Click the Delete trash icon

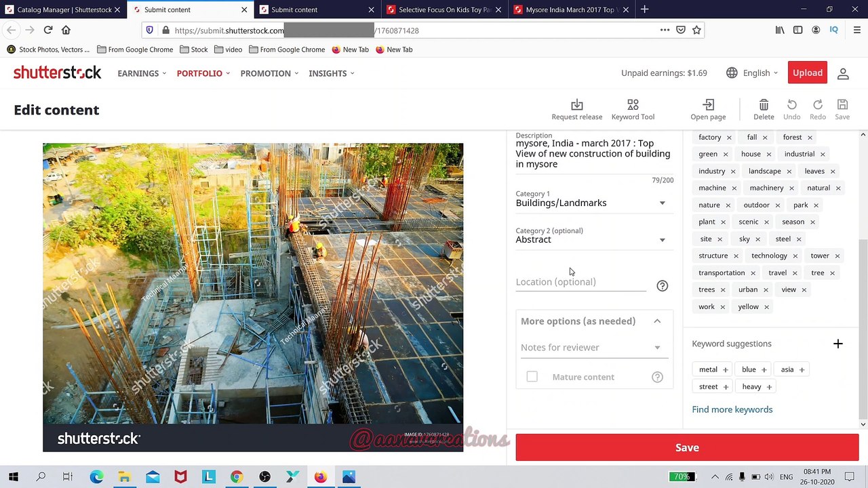pos(764,105)
